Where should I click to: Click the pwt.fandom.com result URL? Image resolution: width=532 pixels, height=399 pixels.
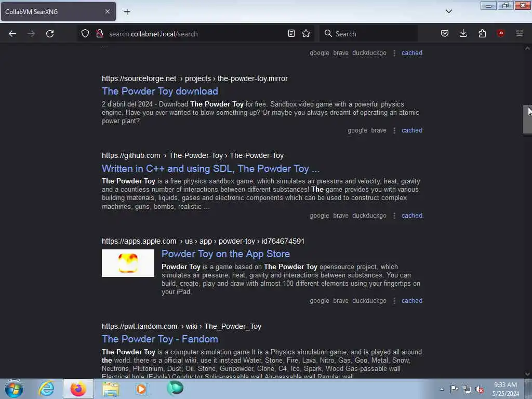181,326
